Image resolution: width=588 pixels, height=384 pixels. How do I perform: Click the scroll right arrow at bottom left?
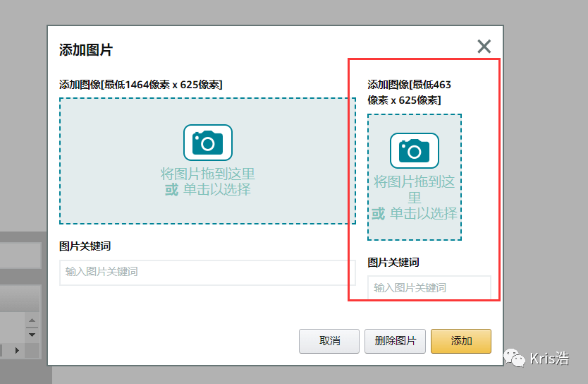pyautogui.click(x=16, y=349)
